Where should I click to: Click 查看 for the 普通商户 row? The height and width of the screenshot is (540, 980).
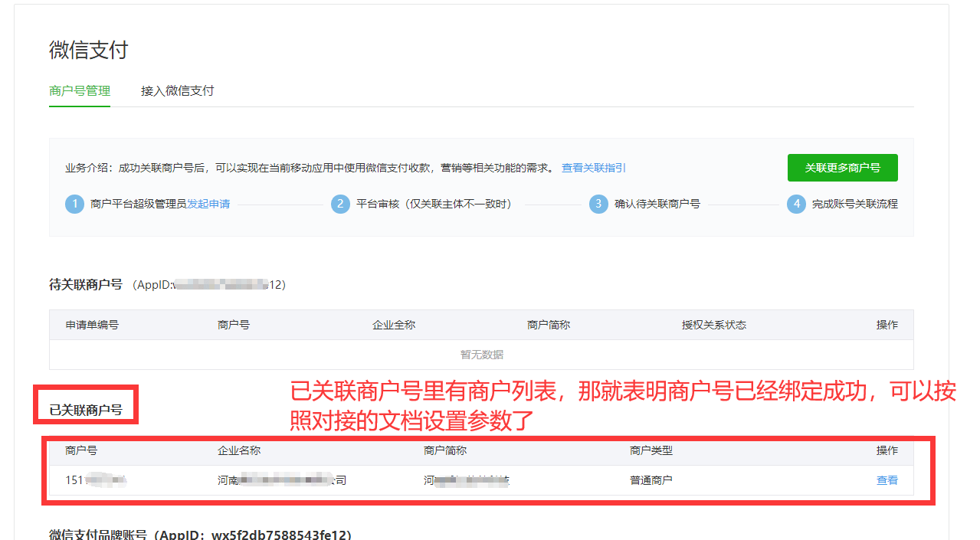(887, 480)
